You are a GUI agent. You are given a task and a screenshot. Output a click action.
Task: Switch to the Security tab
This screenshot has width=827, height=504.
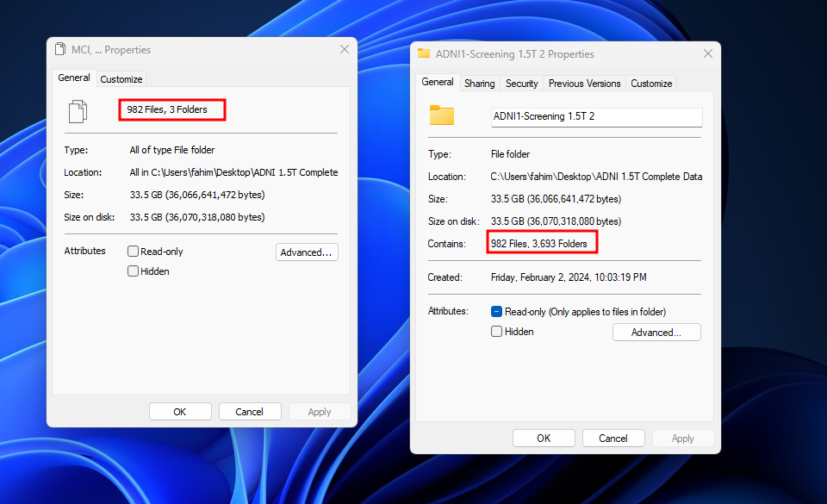[521, 84]
